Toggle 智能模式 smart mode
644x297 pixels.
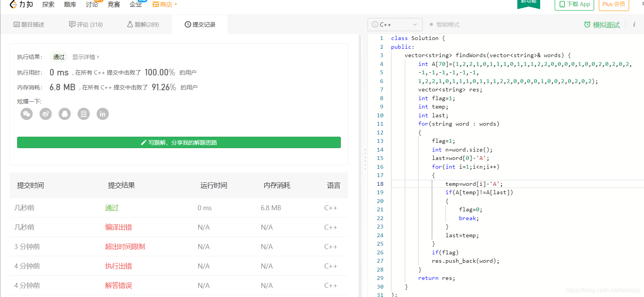click(x=444, y=24)
